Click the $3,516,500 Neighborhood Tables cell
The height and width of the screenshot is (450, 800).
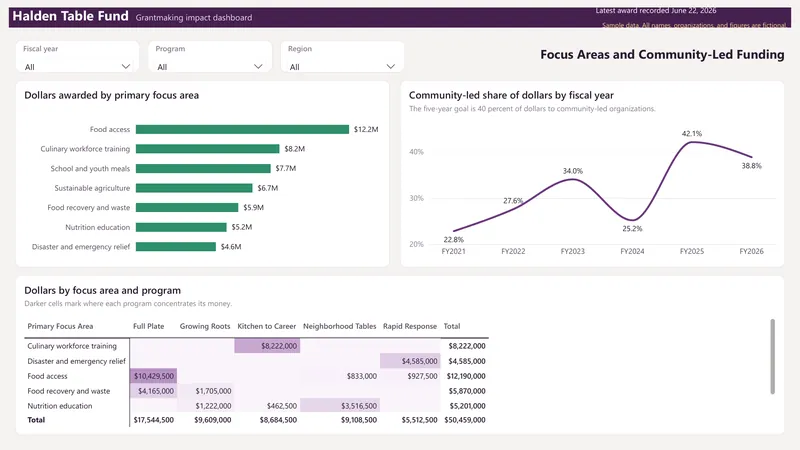[340, 406]
